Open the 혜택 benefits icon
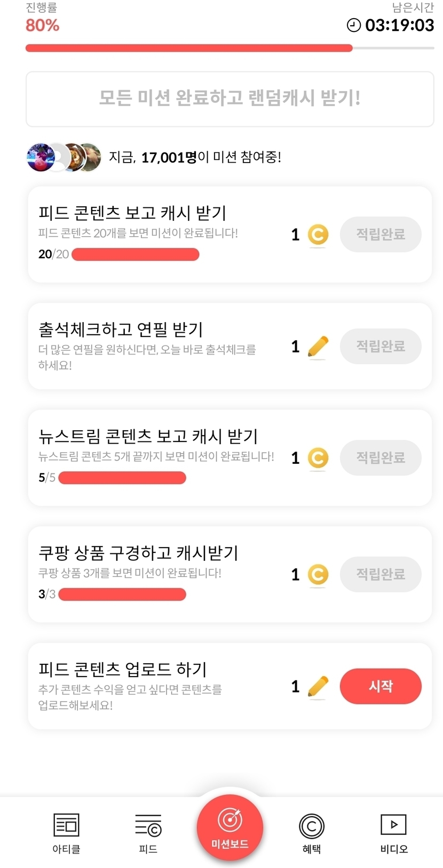This screenshot has height=868, width=443. coord(312,826)
